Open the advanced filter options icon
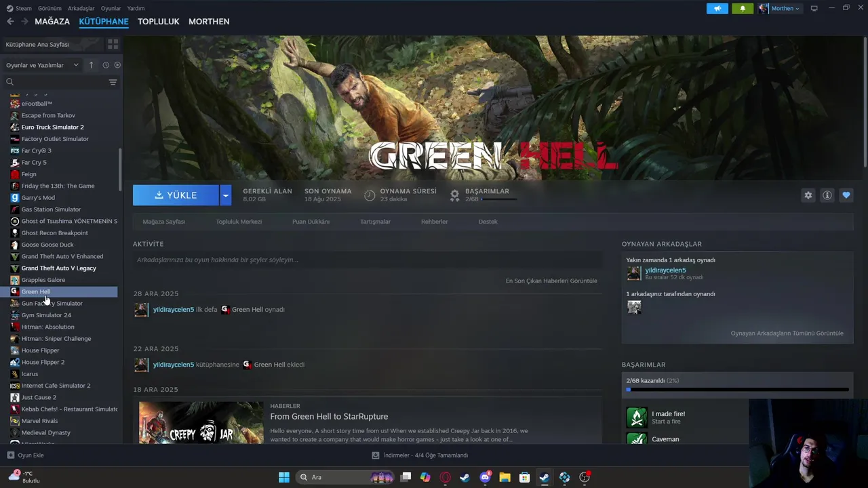This screenshot has width=868, height=488. (113, 82)
